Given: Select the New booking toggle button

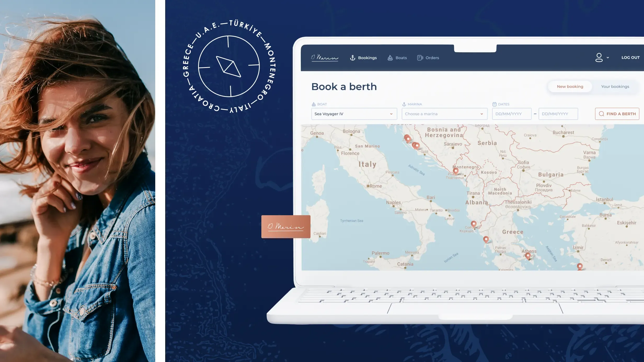Looking at the screenshot, I should click(x=570, y=86).
